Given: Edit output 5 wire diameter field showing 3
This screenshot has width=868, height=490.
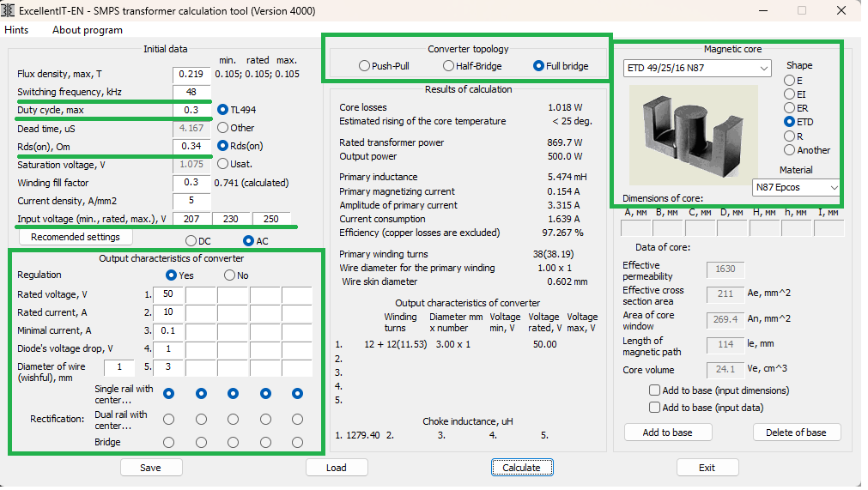Looking at the screenshot, I should pyautogui.click(x=168, y=367).
